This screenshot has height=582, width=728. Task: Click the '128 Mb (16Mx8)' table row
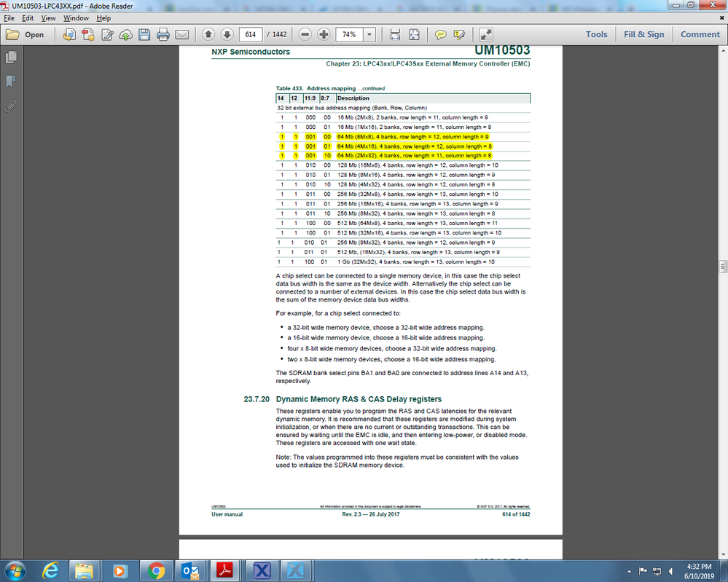pos(403,165)
